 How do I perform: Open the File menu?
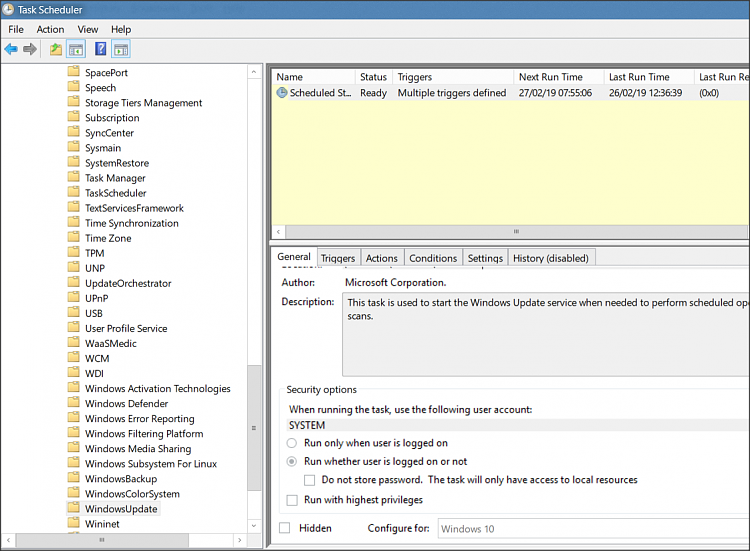[16, 29]
